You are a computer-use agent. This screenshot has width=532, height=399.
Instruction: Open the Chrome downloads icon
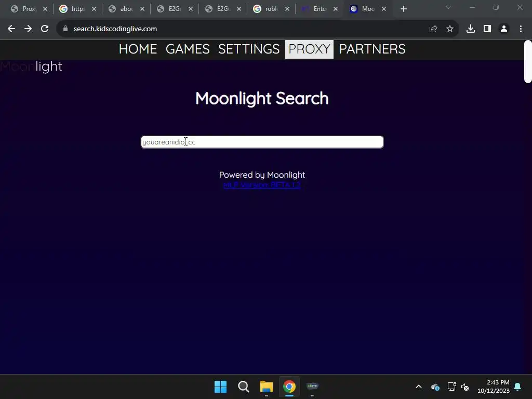click(x=471, y=29)
